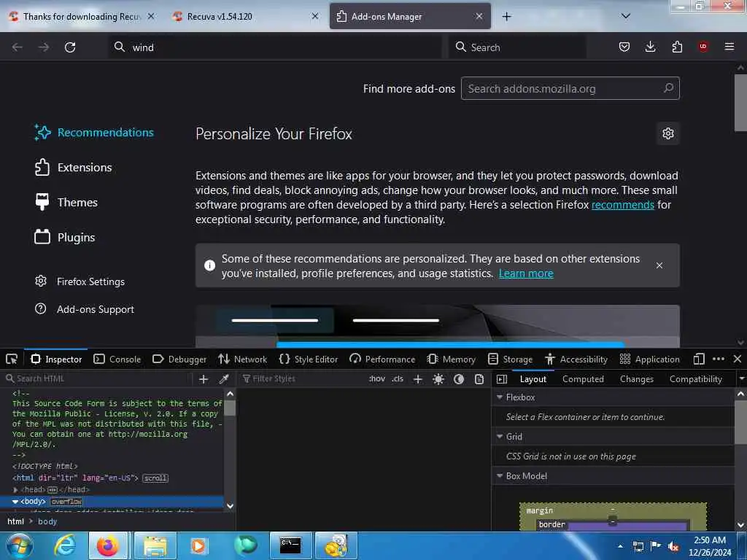
Task: Show hidden system tray icons arrow
Action: 620,546
